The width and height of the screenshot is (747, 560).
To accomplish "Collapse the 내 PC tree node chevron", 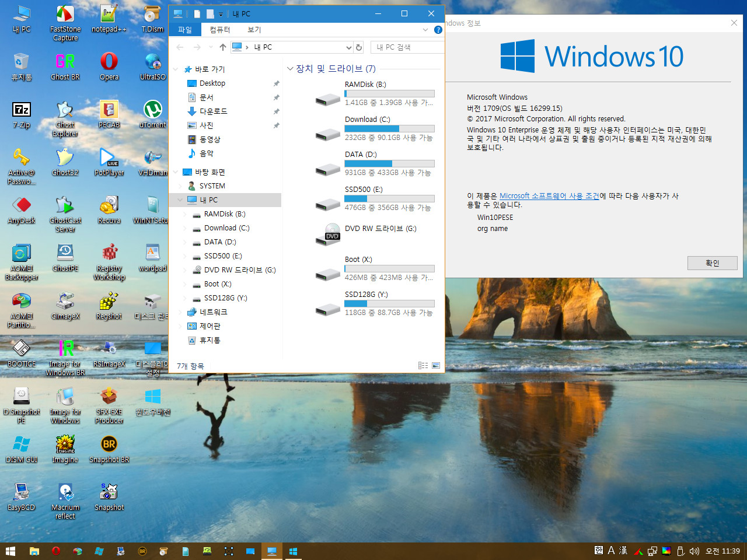I will (x=180, y=200).
